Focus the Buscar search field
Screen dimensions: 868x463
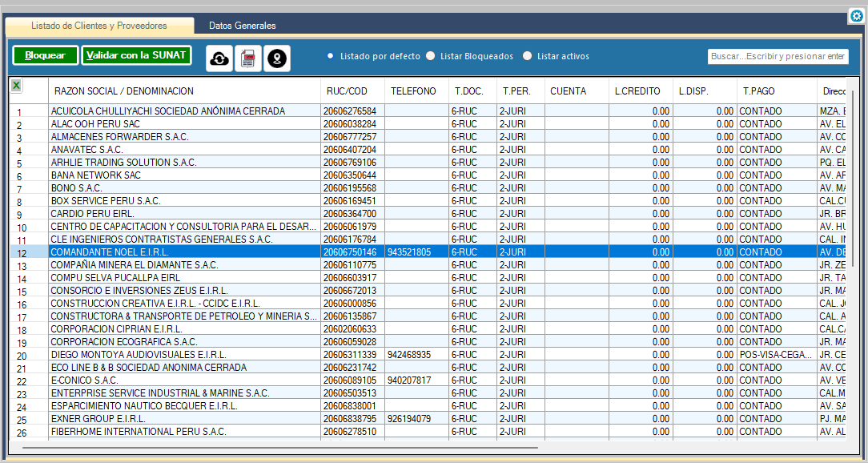click(x=778, y=57)
